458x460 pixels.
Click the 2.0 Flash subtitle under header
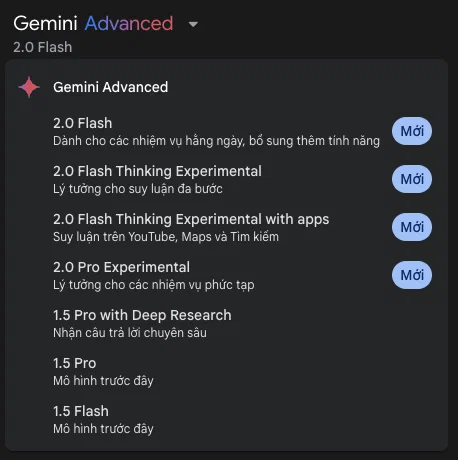(43, 47)
